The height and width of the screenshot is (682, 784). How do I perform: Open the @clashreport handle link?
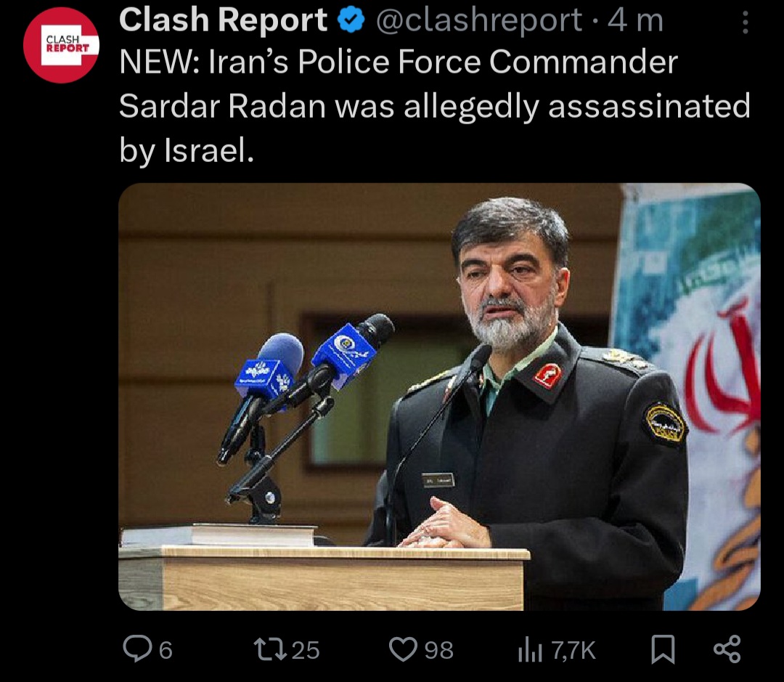pyautogui.click(x=478, y=21)
